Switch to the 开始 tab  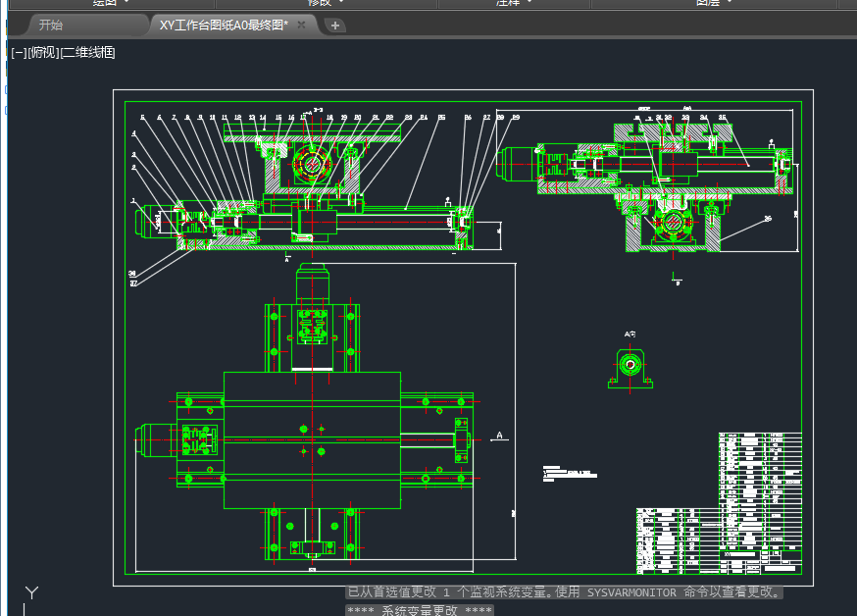click(51, 26)
